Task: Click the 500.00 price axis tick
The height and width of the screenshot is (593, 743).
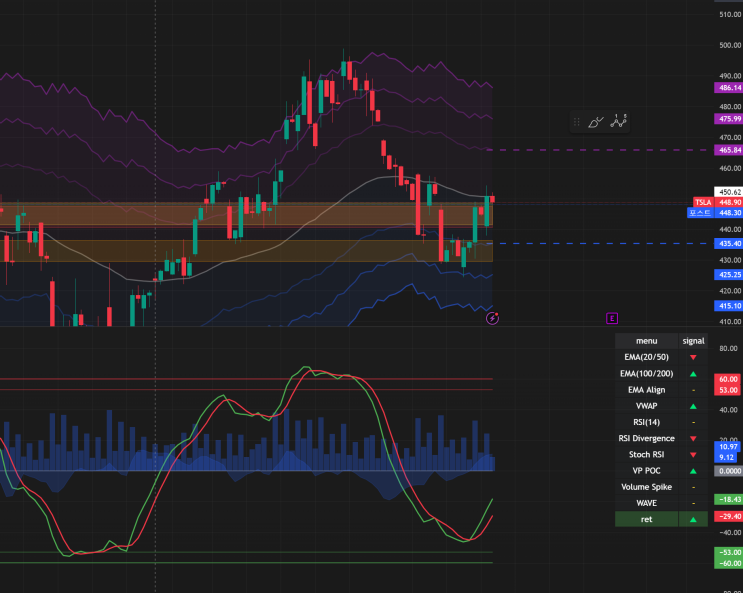Action: tap(730, 46)
